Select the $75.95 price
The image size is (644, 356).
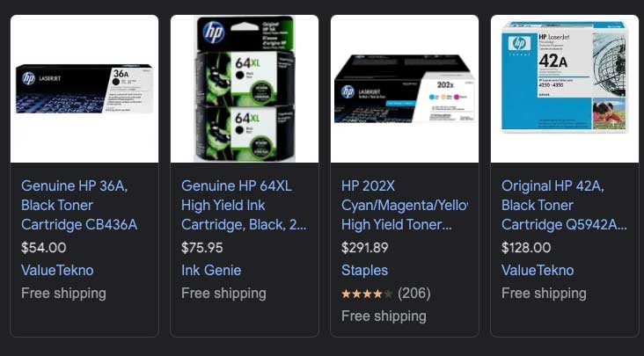tap(202, 247)
